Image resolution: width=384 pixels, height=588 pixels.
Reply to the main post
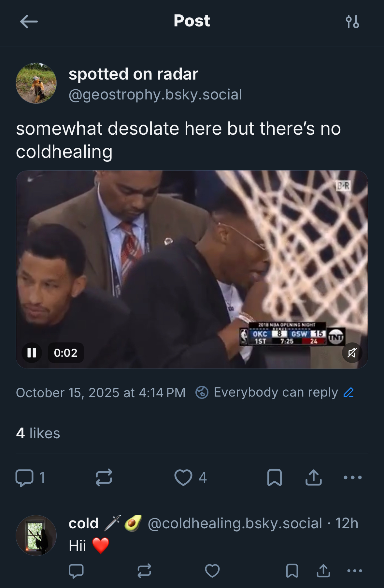click(x=25, y=478)
